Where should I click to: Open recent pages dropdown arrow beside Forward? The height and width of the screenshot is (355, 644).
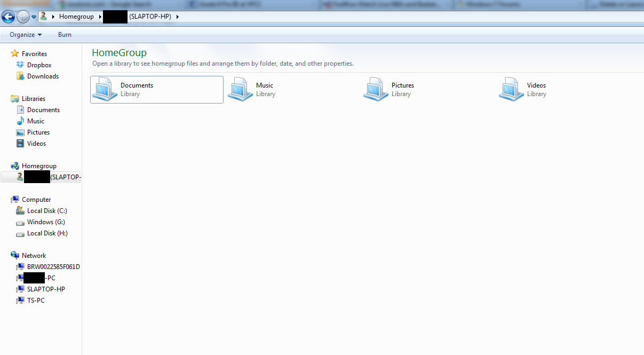34,17
